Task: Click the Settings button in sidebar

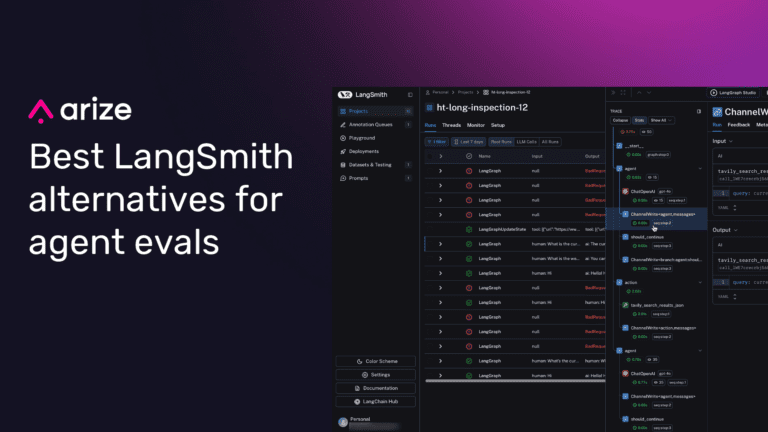Action: tap(376, 375)
